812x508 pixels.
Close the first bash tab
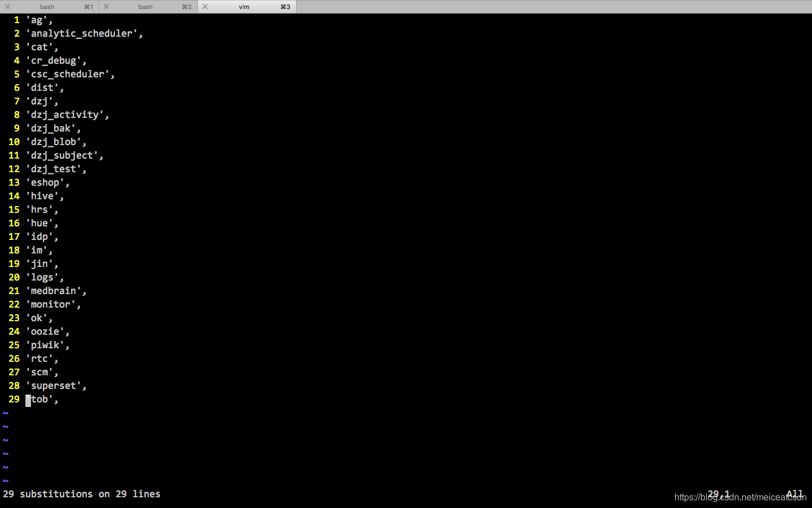(7, 7)
